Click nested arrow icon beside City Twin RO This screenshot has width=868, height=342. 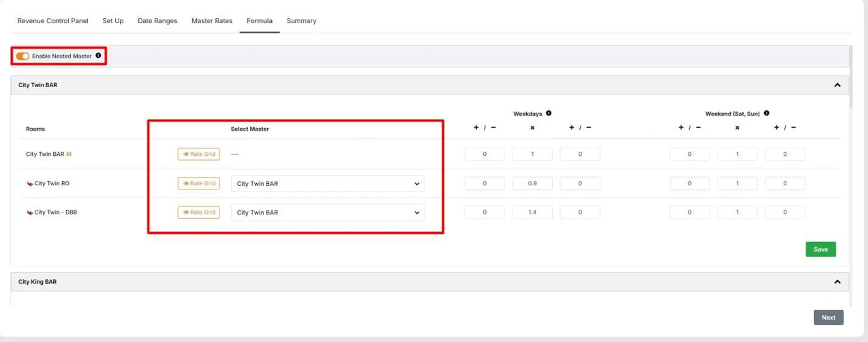pos(29,184)
